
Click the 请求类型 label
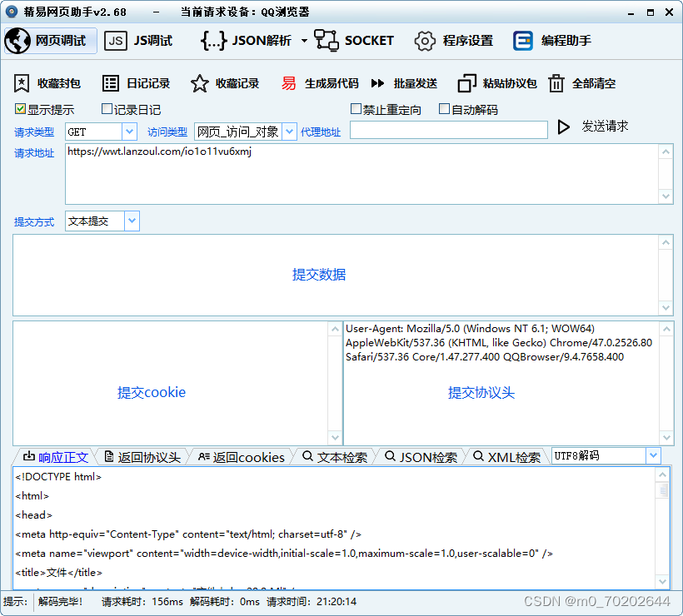click(x=34, y=132)
